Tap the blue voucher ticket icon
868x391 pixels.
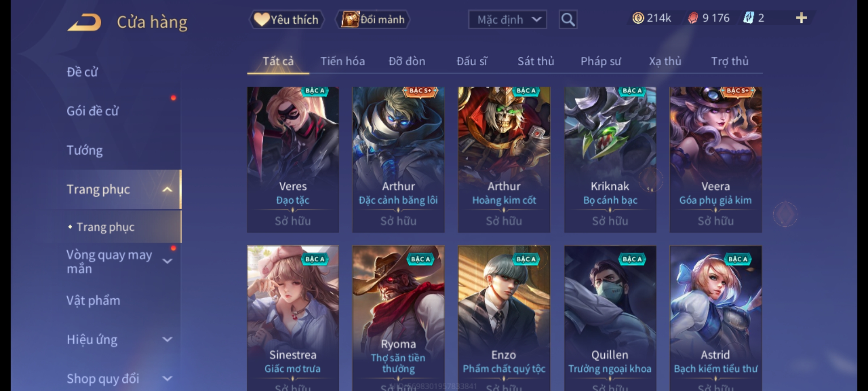(748, 18)
